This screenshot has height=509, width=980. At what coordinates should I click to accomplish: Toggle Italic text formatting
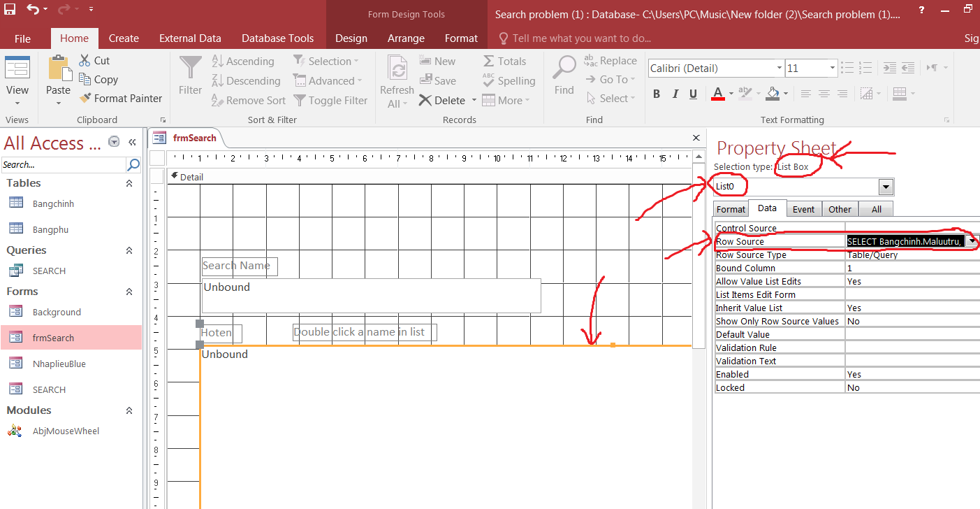675,94
